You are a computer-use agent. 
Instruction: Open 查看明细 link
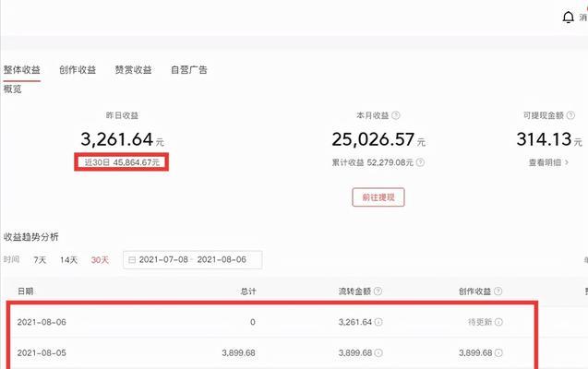coord(548,162)
